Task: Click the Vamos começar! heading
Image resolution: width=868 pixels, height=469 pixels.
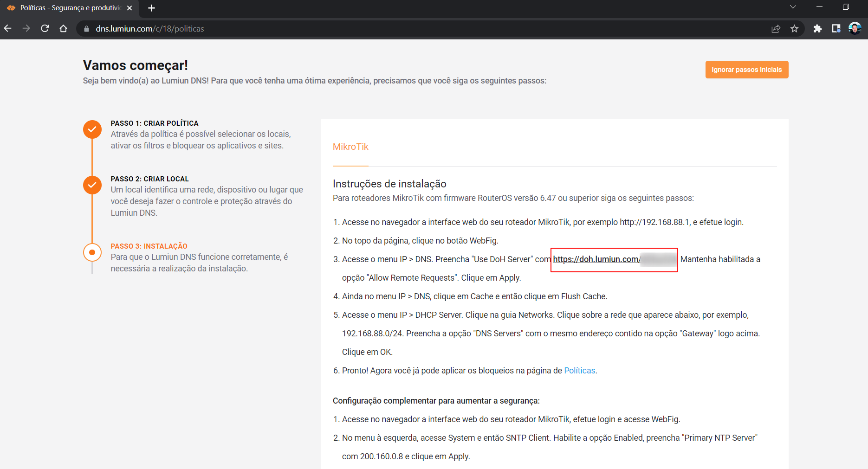Action: click(136, 65)
